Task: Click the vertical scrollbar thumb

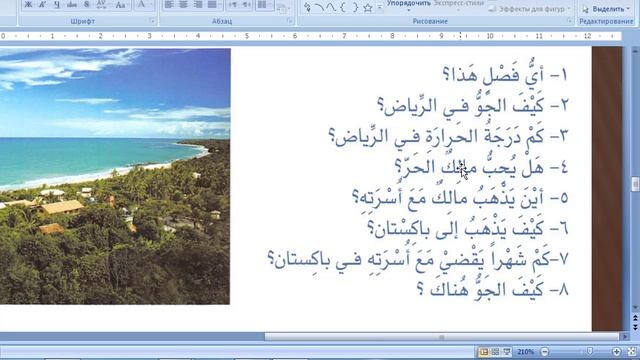Action: tap(635, 184)
